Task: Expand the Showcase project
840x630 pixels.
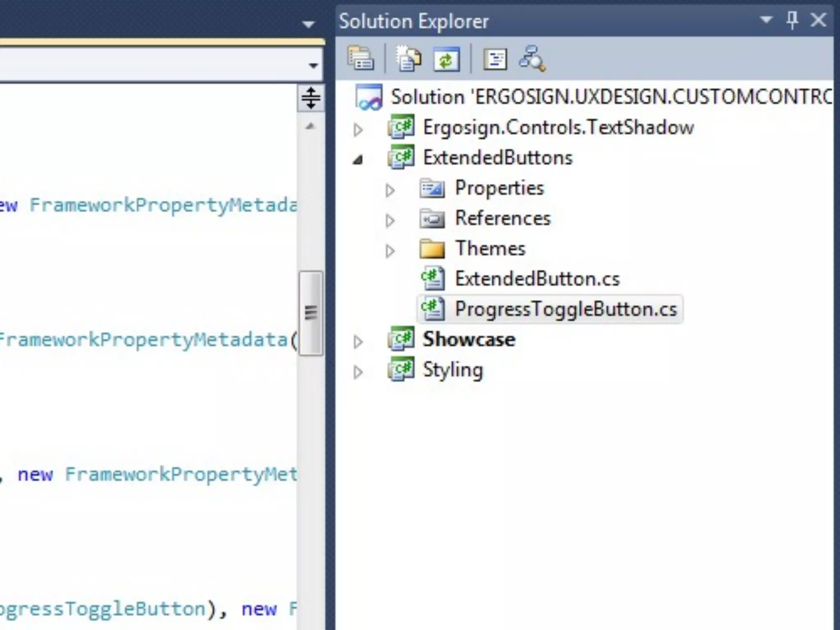Action: [x=358, y=341]
